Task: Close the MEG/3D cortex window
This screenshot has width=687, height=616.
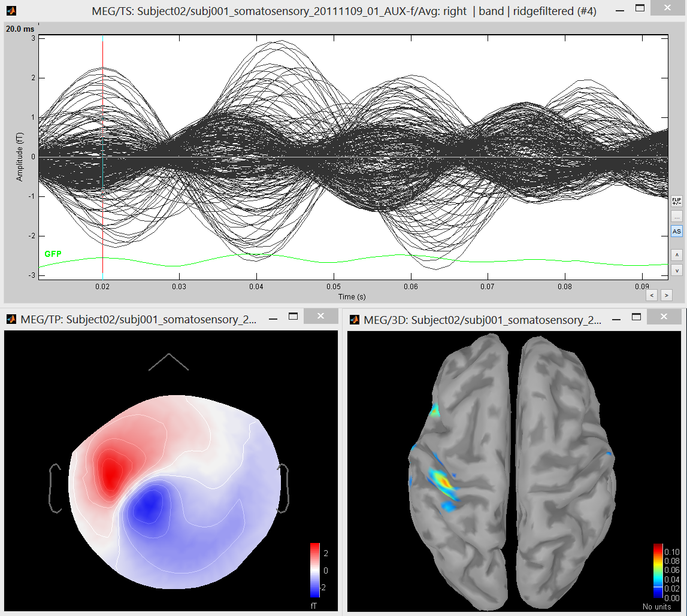Action: [x=664, y=316]
